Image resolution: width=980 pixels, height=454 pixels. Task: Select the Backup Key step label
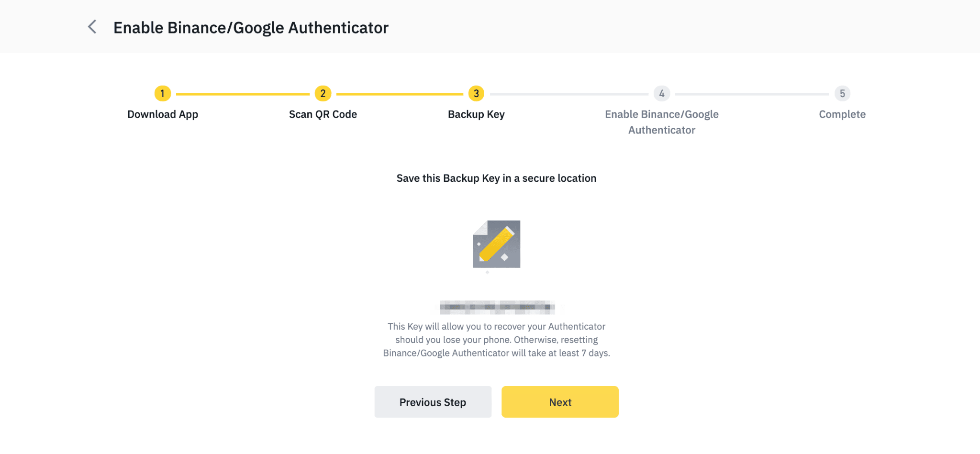click(x=476, y=114)
